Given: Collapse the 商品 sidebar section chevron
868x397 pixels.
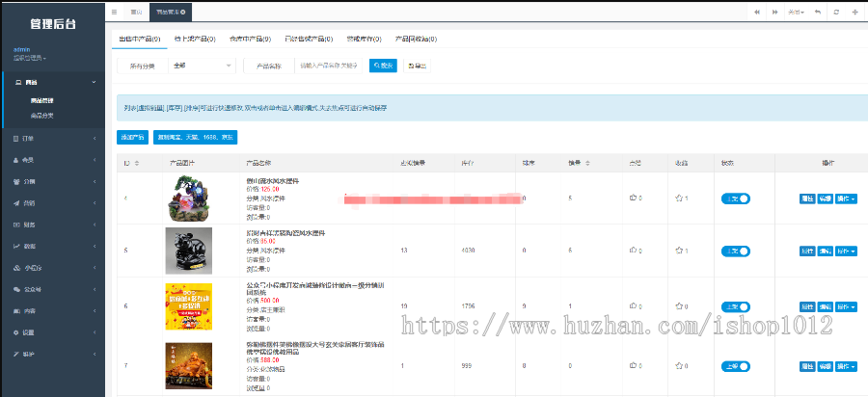Looking at the screenshot, I should [95, 82].
